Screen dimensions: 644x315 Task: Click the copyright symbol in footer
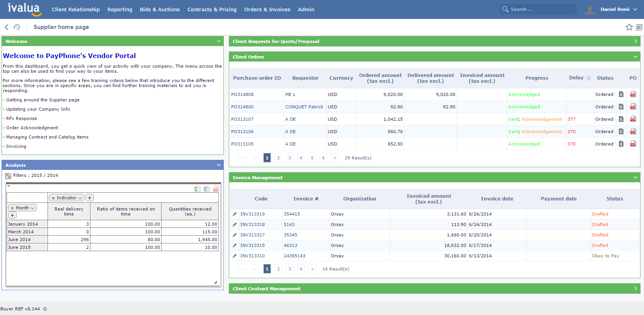tap(45, 309)
